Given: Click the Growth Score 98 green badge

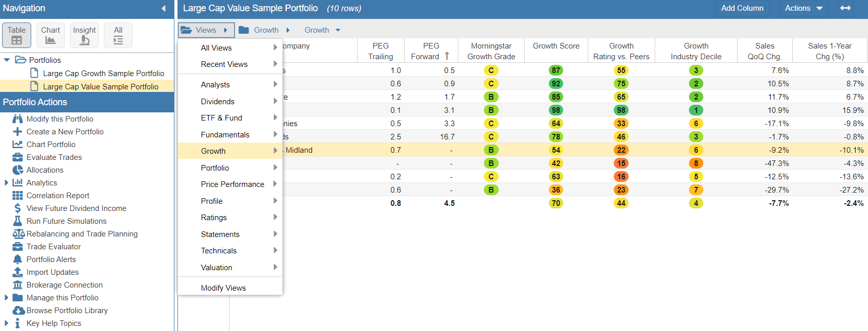Looking at the screenshot, I should [x=556, y=110].
